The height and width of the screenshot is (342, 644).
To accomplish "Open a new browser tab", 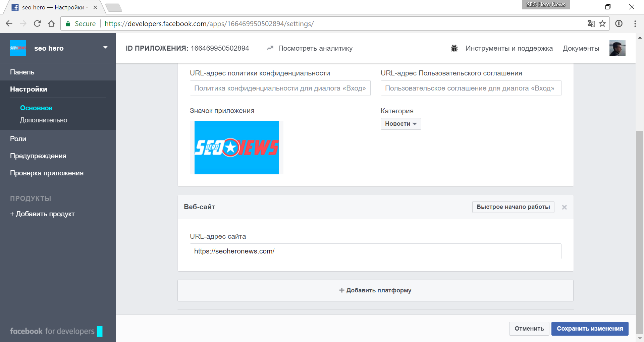I will point(114,7).
